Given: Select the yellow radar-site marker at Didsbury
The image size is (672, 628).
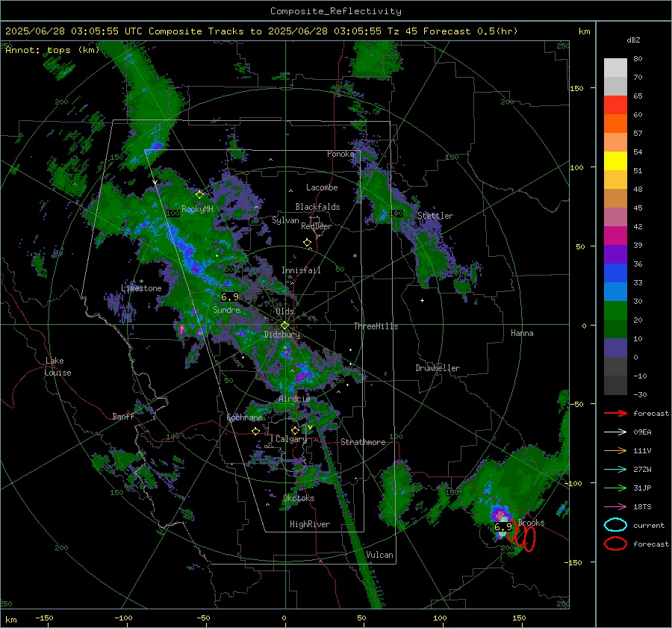Looking at the screenshot, I should 284,326.
